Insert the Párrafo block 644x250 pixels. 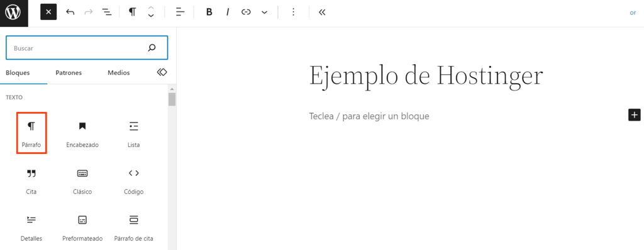click(31, 133)
